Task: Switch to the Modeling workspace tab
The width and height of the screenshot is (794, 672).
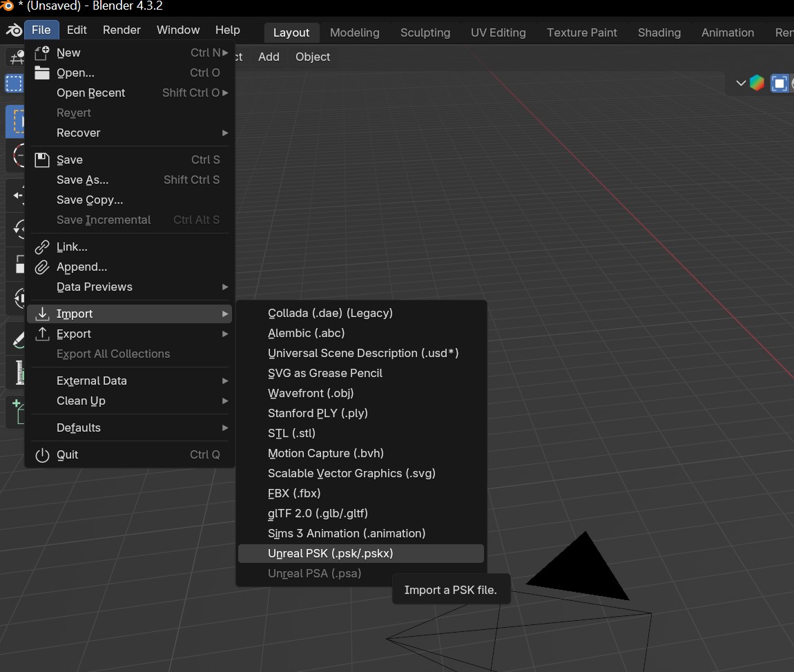Action: click(x=354, y=32)
